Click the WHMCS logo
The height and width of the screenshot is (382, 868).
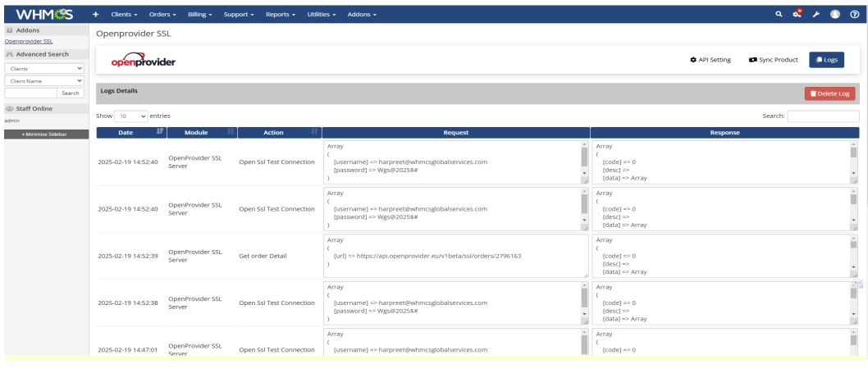pos(45,15)
